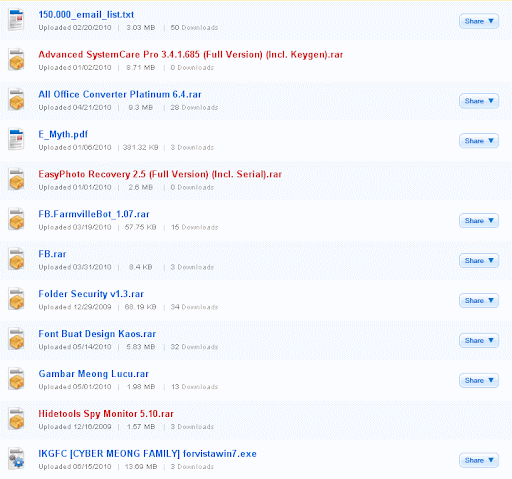Click the archive icon for FB.FarmvilleBot_1.07.rar
This screenshot has height=479, width=512.
(x=16, y=219)
